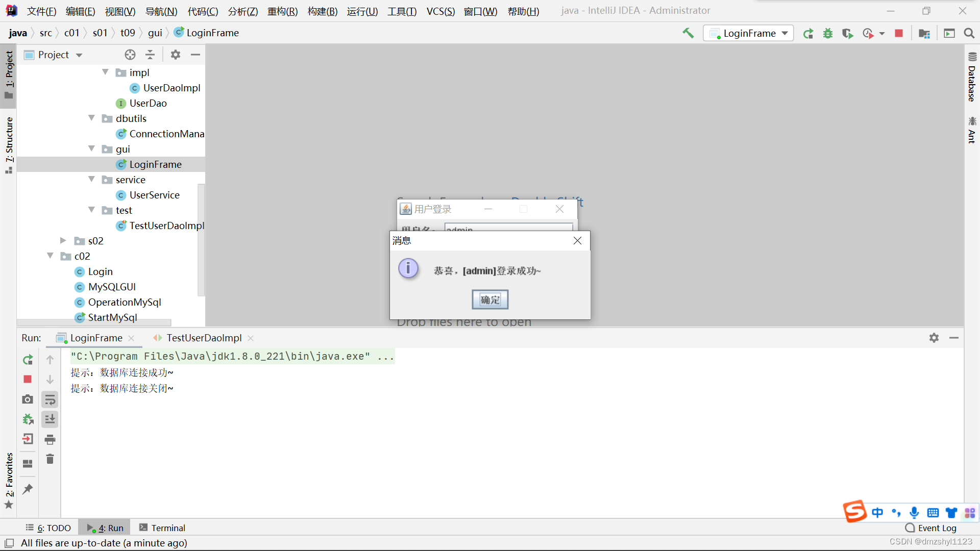Collapse the dbutils package
The width and height of the screenshot is (980, 551).
pos(92,118)
